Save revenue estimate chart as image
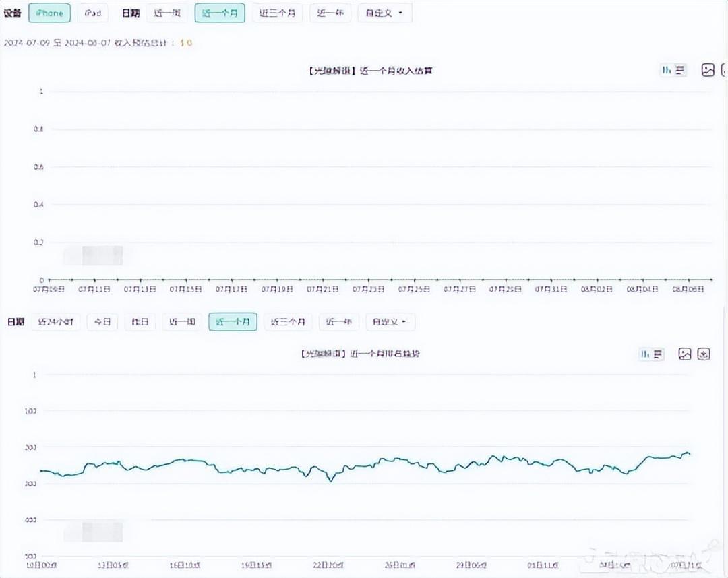Viewport: 728px width, 578px height. click(707, 70)
